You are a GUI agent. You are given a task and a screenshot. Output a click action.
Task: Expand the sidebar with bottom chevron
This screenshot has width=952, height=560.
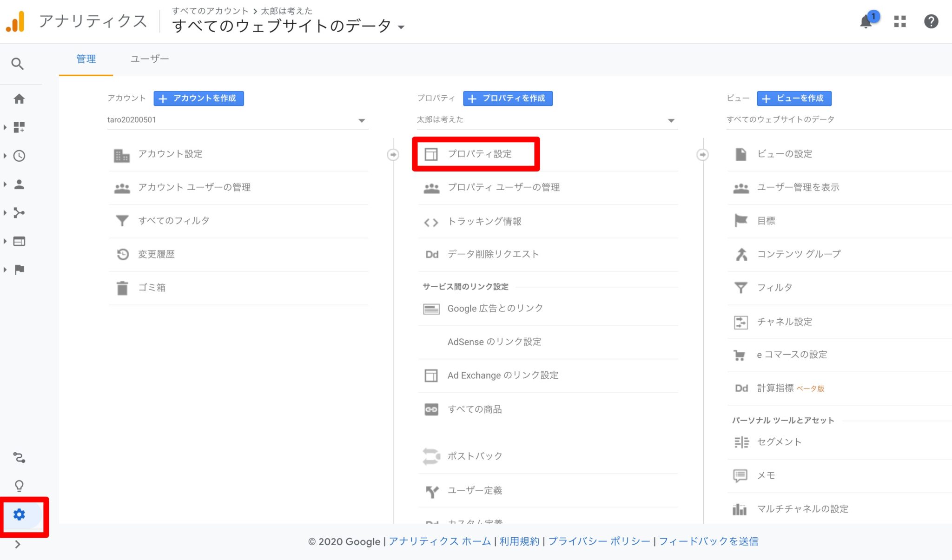point(17,544)
